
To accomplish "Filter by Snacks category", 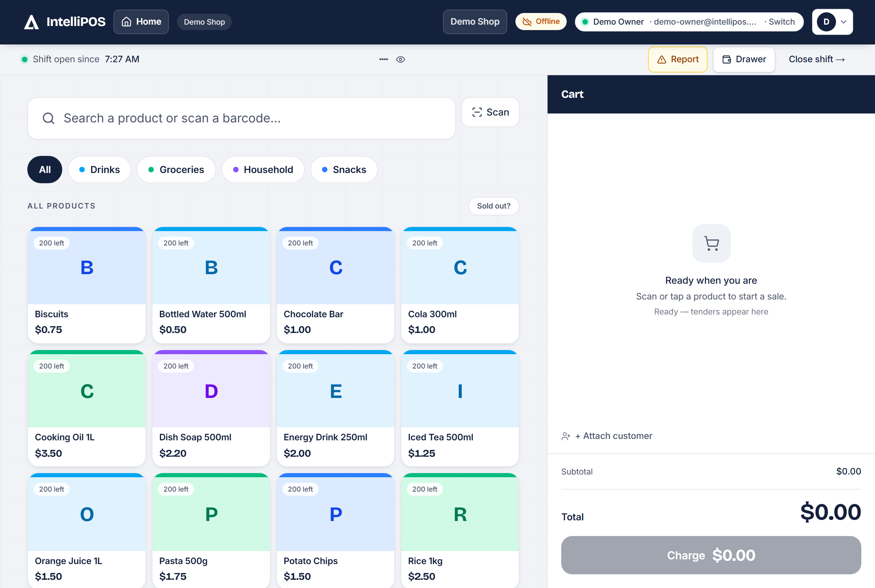I will (344, 170).
